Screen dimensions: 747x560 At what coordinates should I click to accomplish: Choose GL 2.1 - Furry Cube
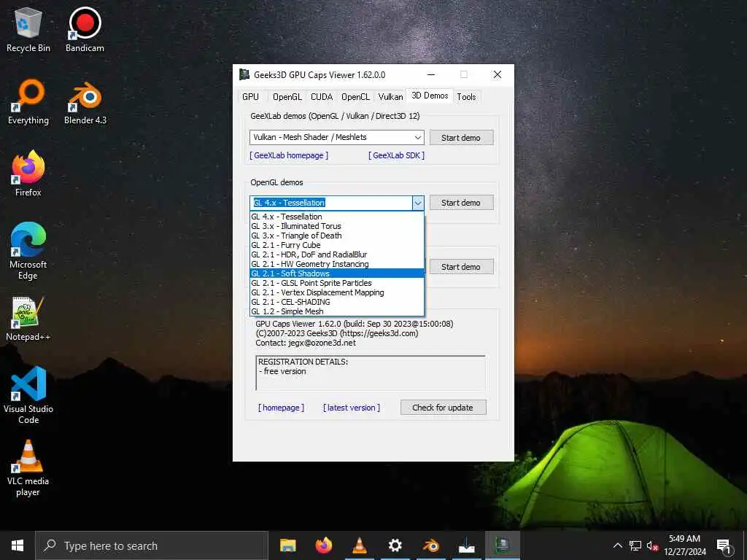tap(337, 245)
